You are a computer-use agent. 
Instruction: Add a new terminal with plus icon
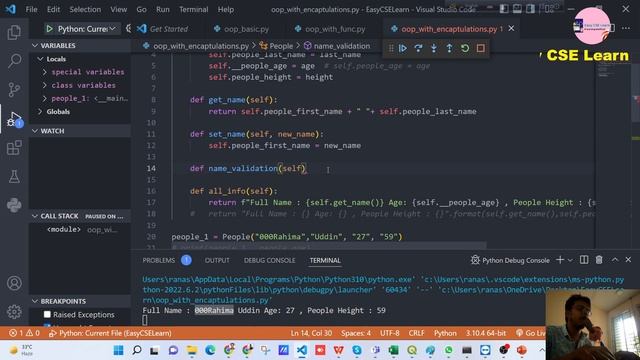[x=560, y=260]
